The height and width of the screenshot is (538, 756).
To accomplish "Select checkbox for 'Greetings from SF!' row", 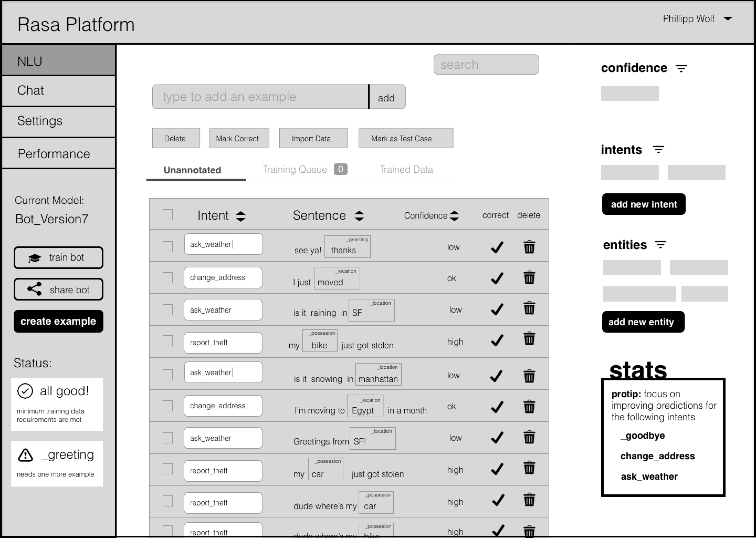I will [x=168, y=438].
